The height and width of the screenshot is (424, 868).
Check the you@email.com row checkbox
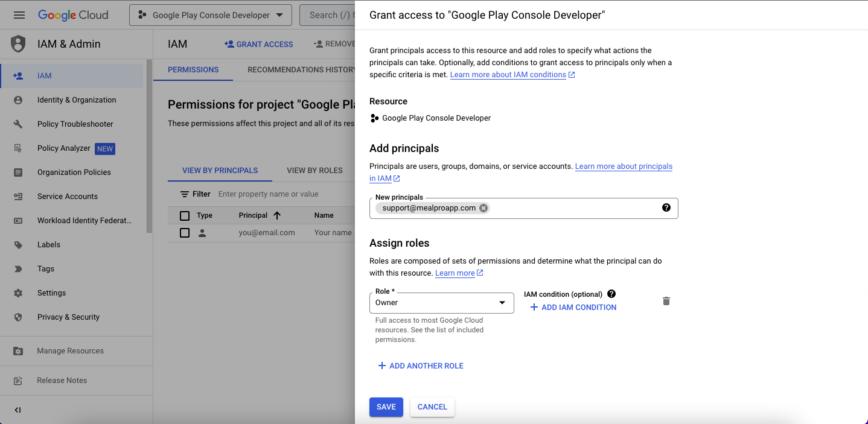click(x=185, y=233)
